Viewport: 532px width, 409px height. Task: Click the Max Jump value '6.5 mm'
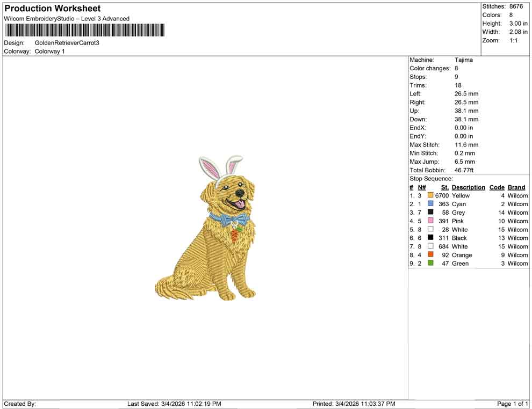[x=465, y=162]
